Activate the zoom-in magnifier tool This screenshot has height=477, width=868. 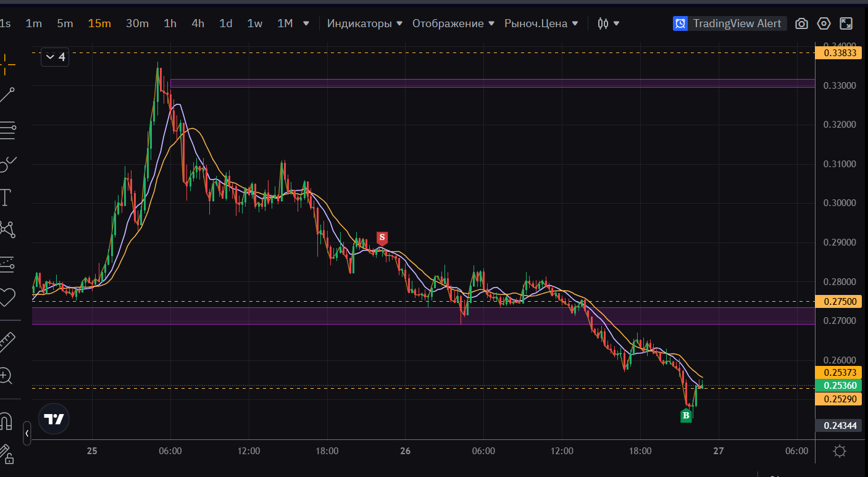(6, 375)
